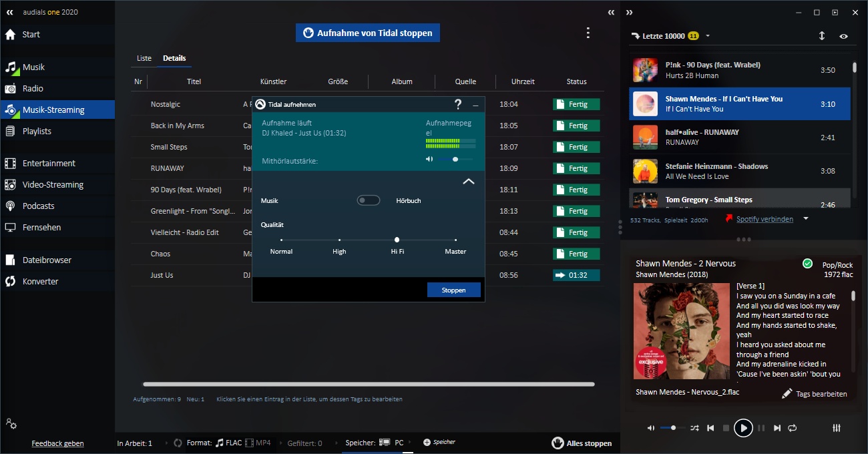Open dropdown next to Spotify verbinden
868x454 pixels.
tap(806, 218)
